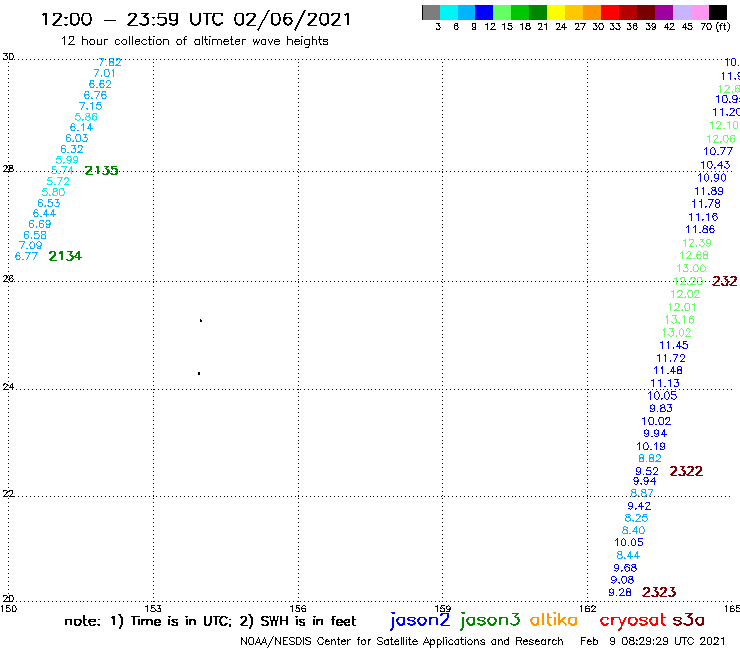740x650 pixels.
Task: Select the yellow legend swatch
Action: click(x=556, y=12)
